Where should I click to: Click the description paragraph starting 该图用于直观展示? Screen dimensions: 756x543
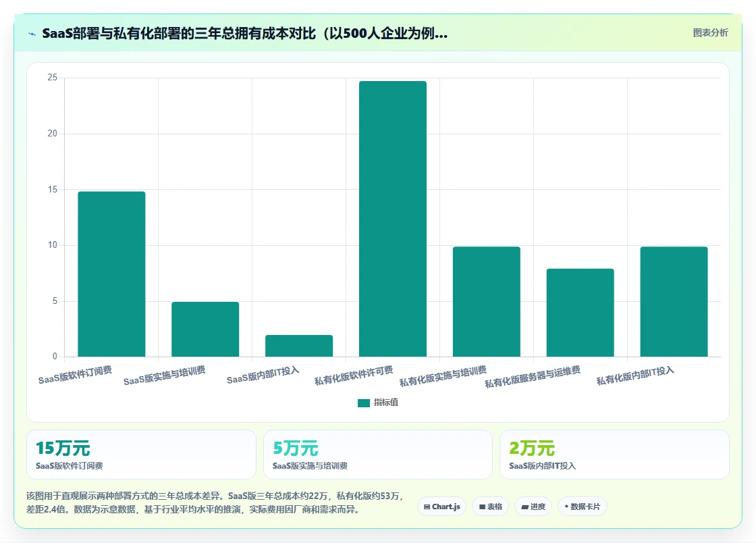click(215, 502)
